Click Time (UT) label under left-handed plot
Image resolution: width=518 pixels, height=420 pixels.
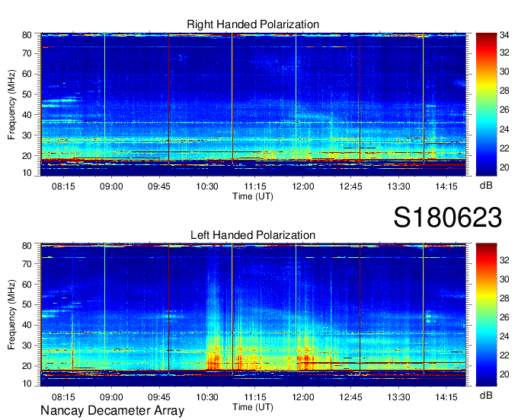click(x=253, y=407)
